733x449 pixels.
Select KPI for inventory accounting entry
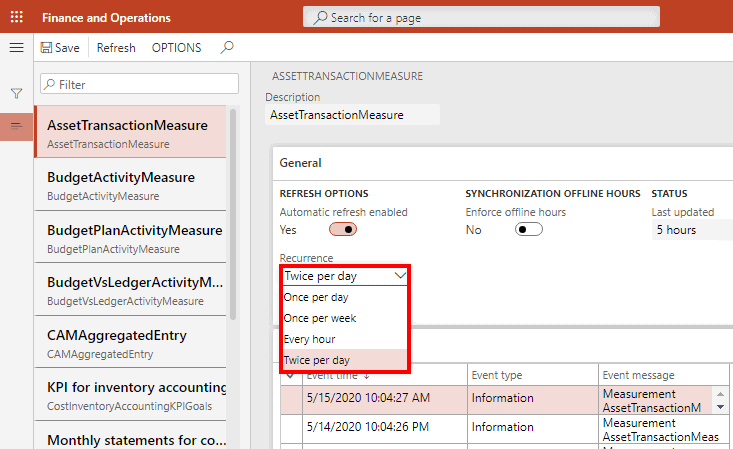130,395
